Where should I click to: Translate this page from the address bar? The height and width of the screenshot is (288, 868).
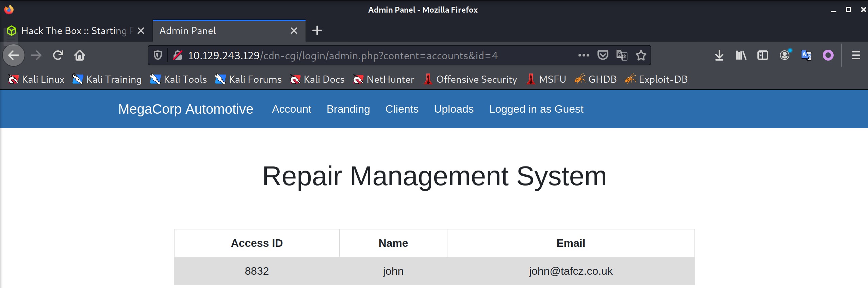click(622, 55)
